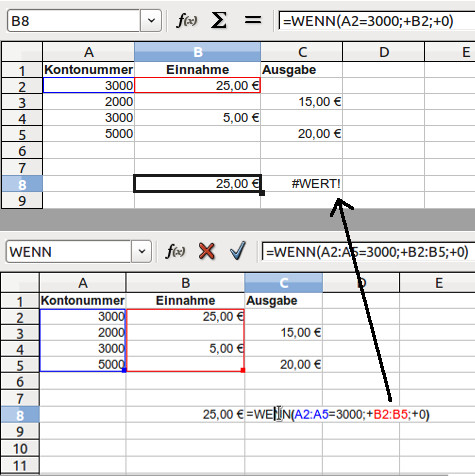
Task: Expand the WENN function list dropdown
Action: [x=142, y=251]
